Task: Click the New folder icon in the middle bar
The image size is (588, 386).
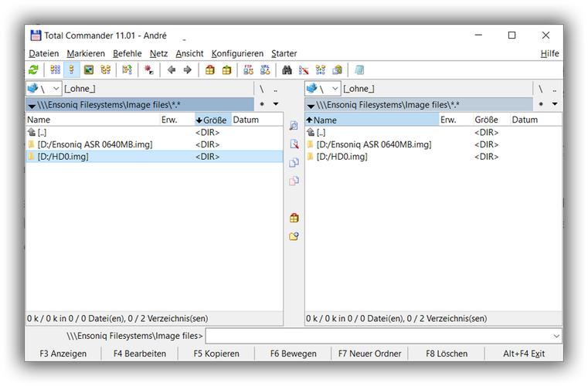Action: click(294, 236)
